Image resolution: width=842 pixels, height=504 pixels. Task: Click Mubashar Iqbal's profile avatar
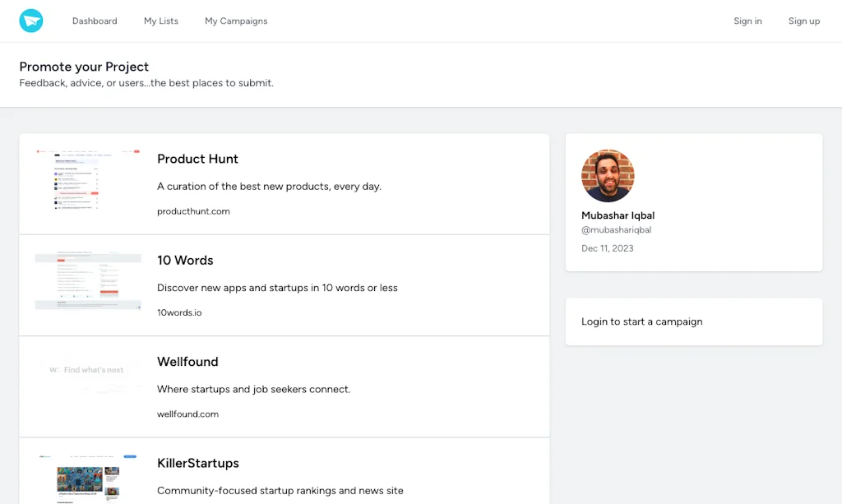[x=608, y=176]
